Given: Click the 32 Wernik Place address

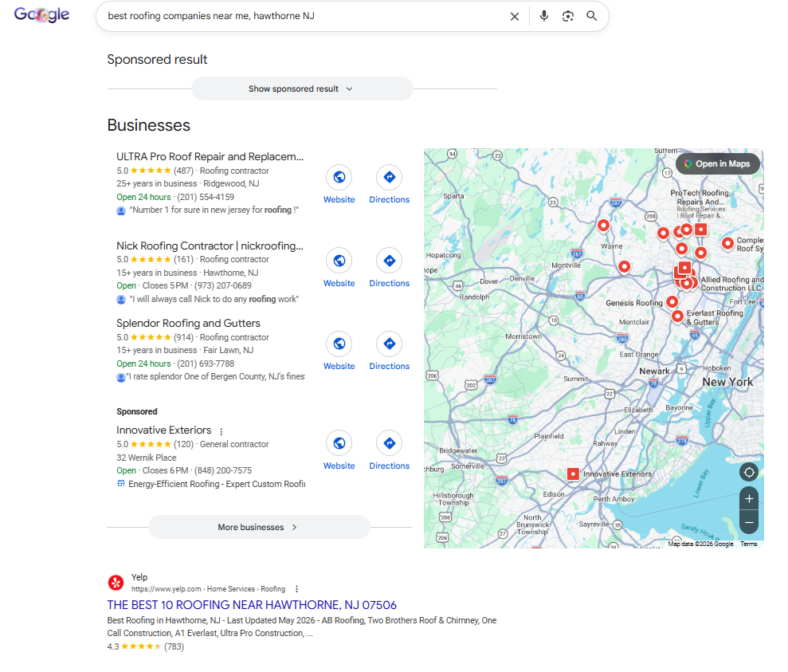Looking at the screenshot, I should click(147, 458).
